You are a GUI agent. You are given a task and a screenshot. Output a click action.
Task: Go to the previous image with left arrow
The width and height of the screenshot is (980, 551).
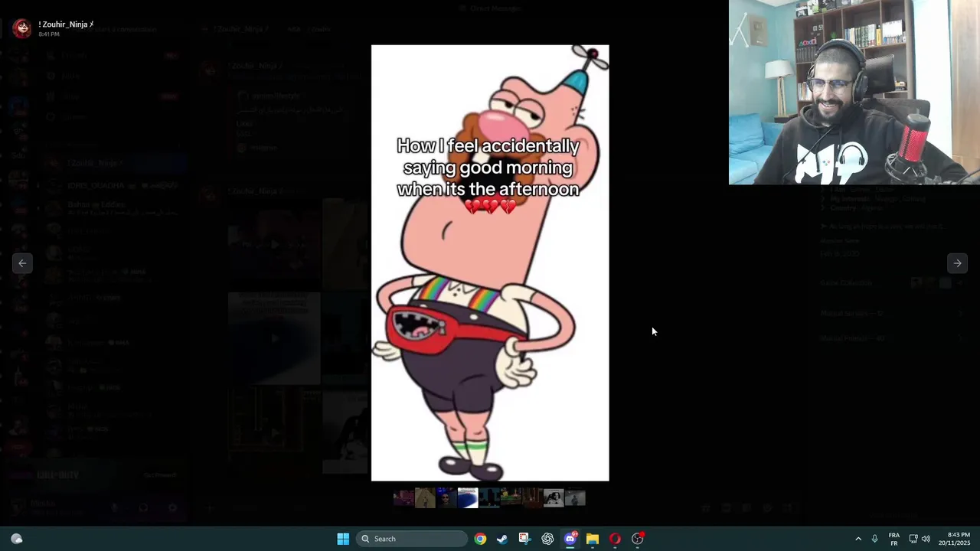point(22,263)
